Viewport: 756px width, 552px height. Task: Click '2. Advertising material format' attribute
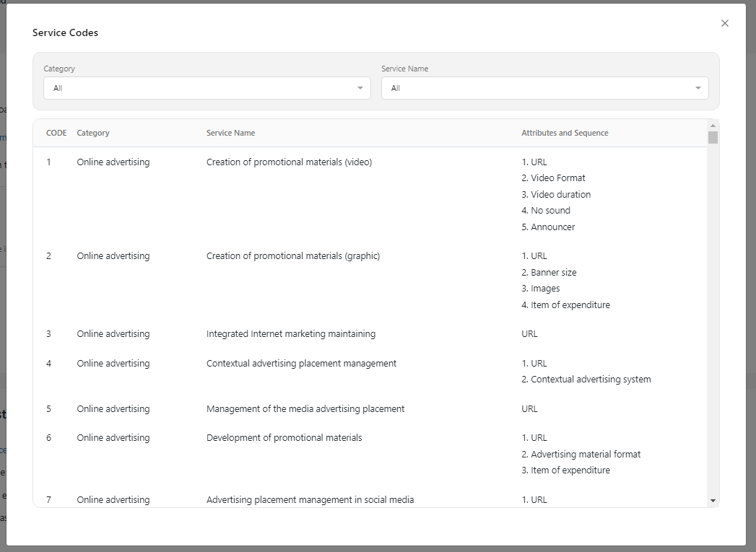pos(581,454)
